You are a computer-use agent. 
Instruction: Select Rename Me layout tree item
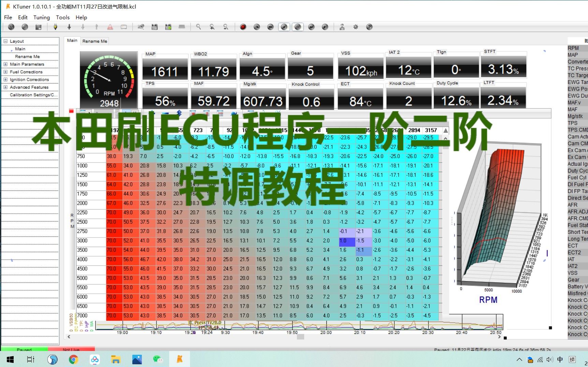(x=27, y=57)
